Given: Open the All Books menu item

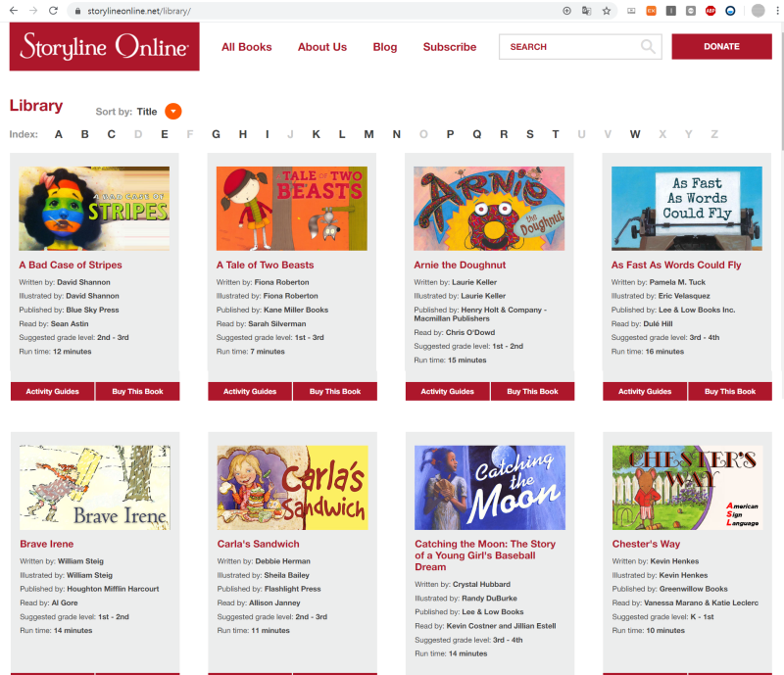Looking at the screenshot, I should pos(247,47).
